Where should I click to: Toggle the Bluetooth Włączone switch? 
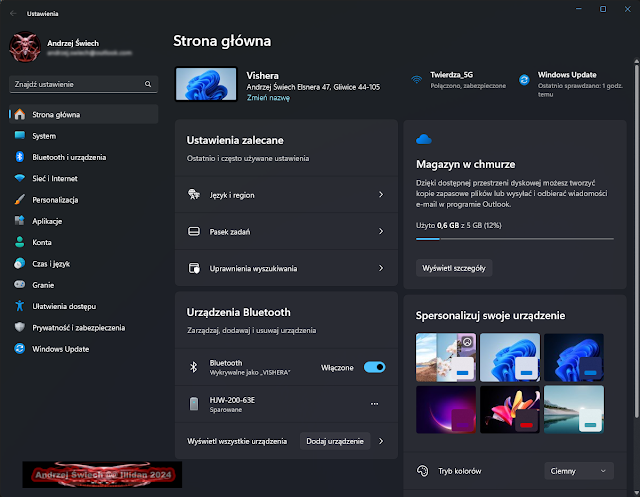(x=374, y=367)
